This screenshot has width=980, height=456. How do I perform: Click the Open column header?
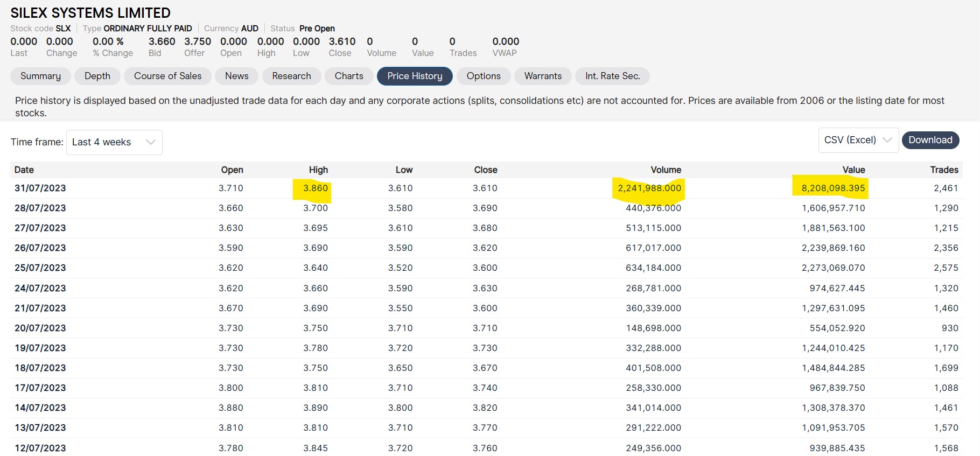[232, 170]
